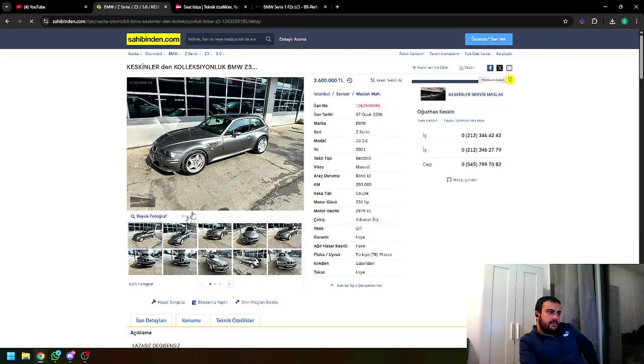Screen dimensions: 644x364
Task: Open Chrome from the taskbar
Action: point(40,356)
